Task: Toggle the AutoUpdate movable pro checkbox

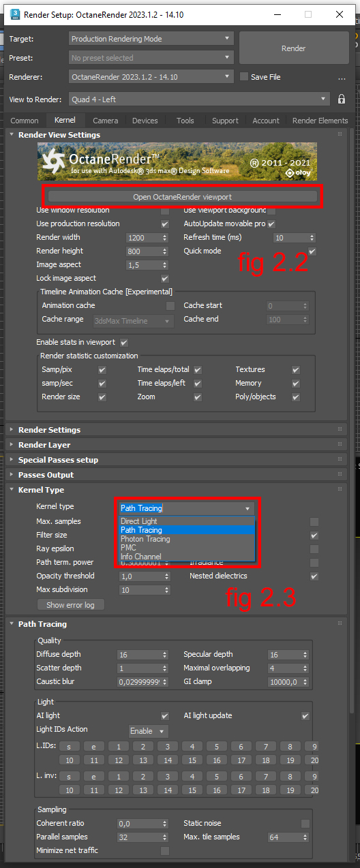Action: pyautogui.click(x=271, y=223)
